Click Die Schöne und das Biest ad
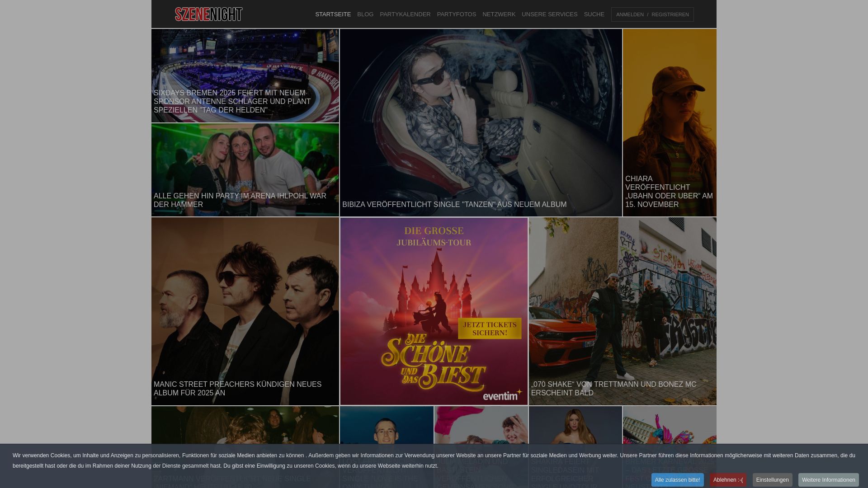 434,311
